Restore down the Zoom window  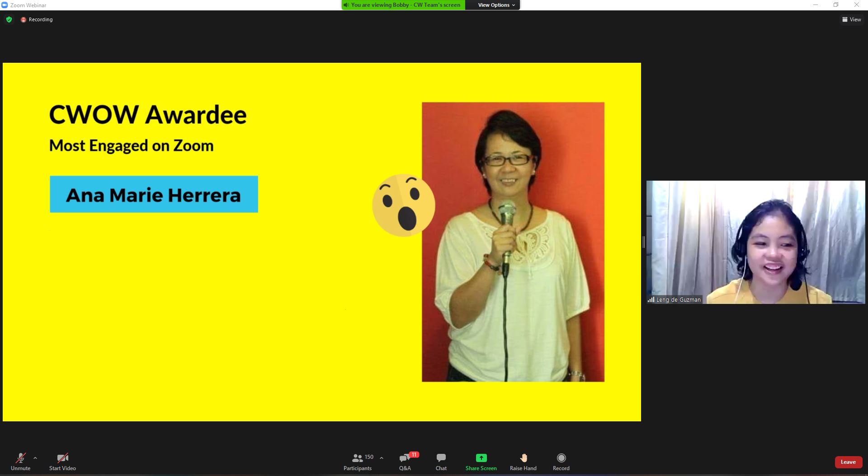click(836, 5)
